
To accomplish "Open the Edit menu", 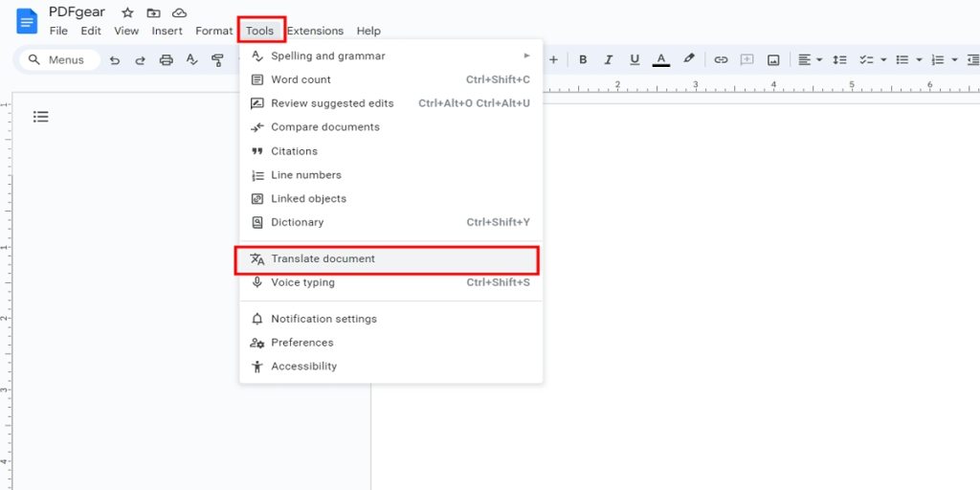I will tap(91, 31).
